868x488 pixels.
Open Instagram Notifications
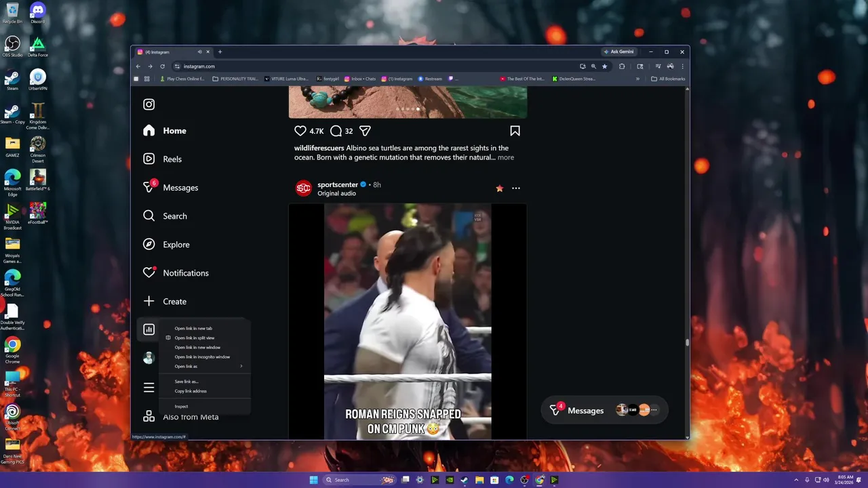[x=176, y=273]
